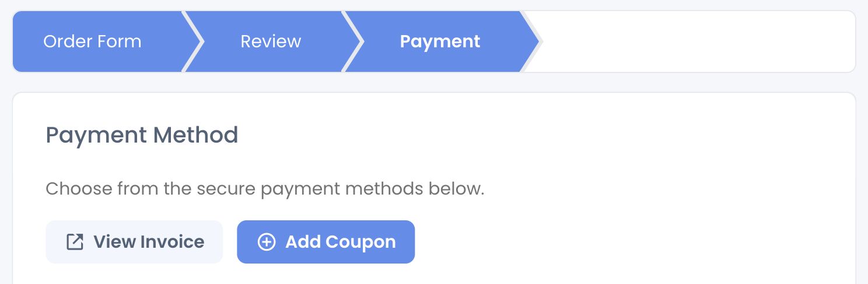868x284 pixels.
Task: Click the word Method in the heading
Action: pyautogui.click(x=195, y=136)
